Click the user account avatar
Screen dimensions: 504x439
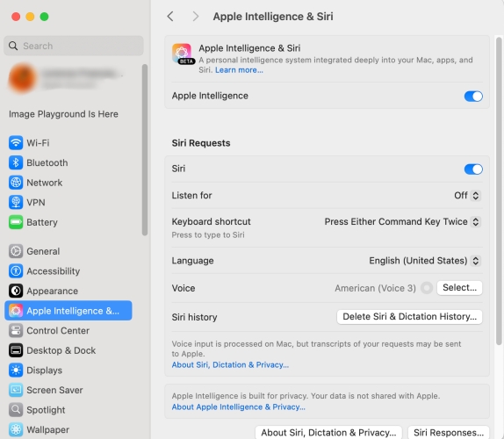pyautogui.click(x=22, y=78)
